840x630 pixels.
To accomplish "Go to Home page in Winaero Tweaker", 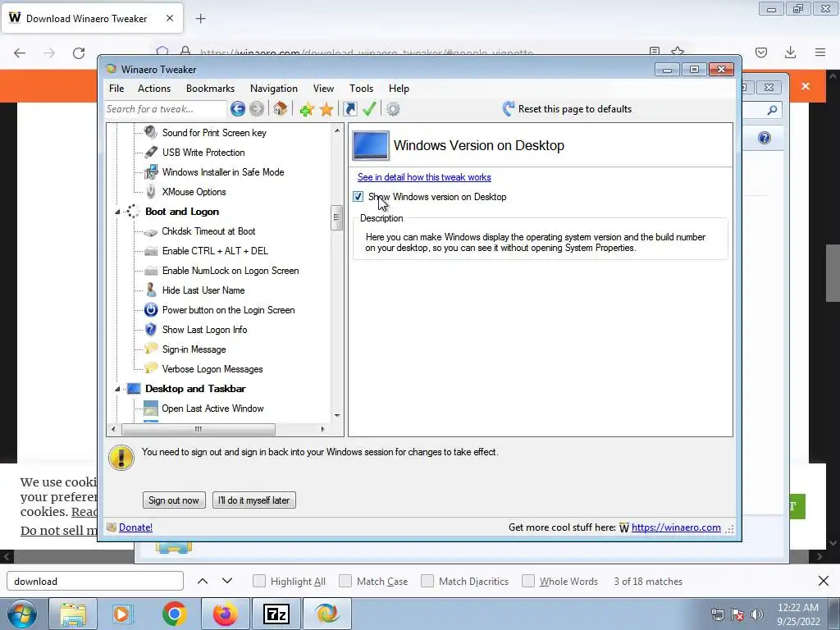I will (280, 109).
